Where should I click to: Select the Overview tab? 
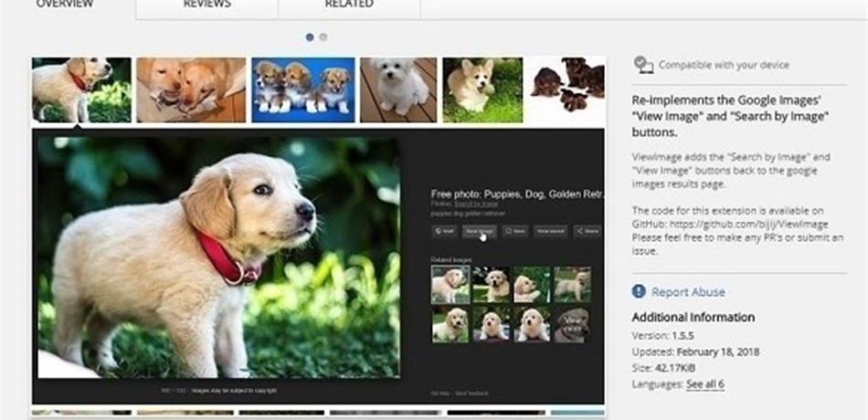click(x=65, y=5)
